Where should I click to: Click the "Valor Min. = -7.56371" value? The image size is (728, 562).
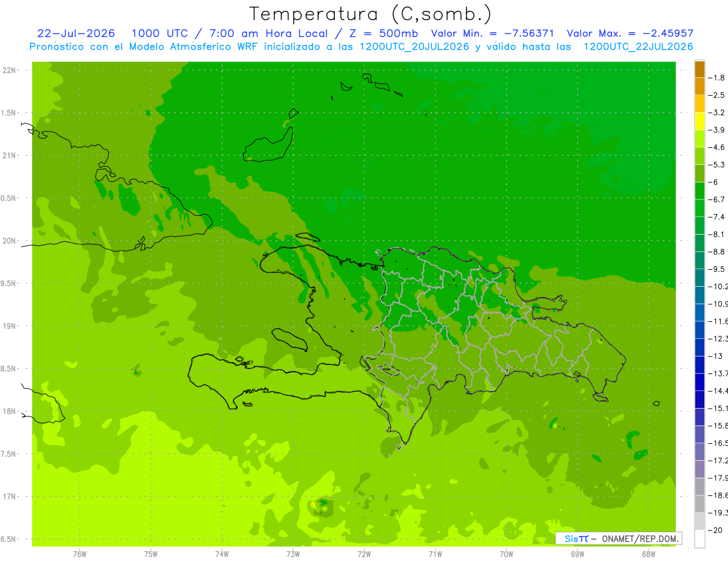[493, 33]
